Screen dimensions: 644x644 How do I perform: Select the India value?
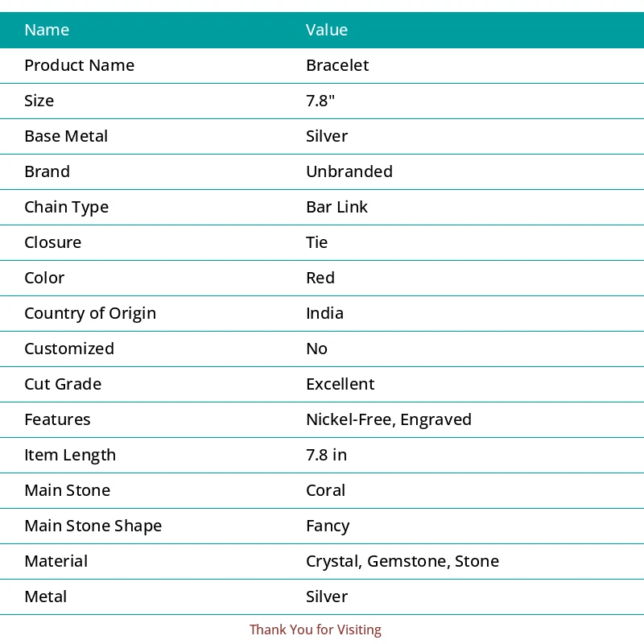(x=324, y=313)
